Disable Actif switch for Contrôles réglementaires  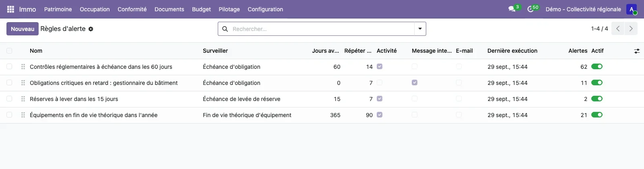pos(597,66)
